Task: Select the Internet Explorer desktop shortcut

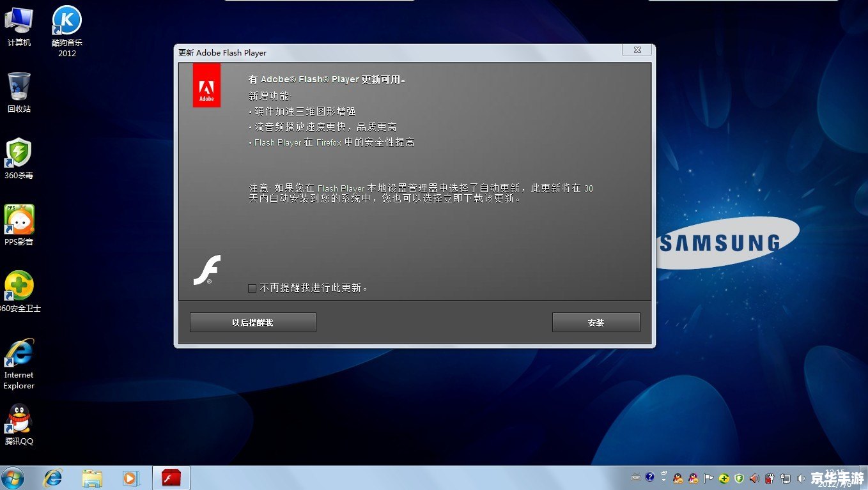Action: (19, 364)
